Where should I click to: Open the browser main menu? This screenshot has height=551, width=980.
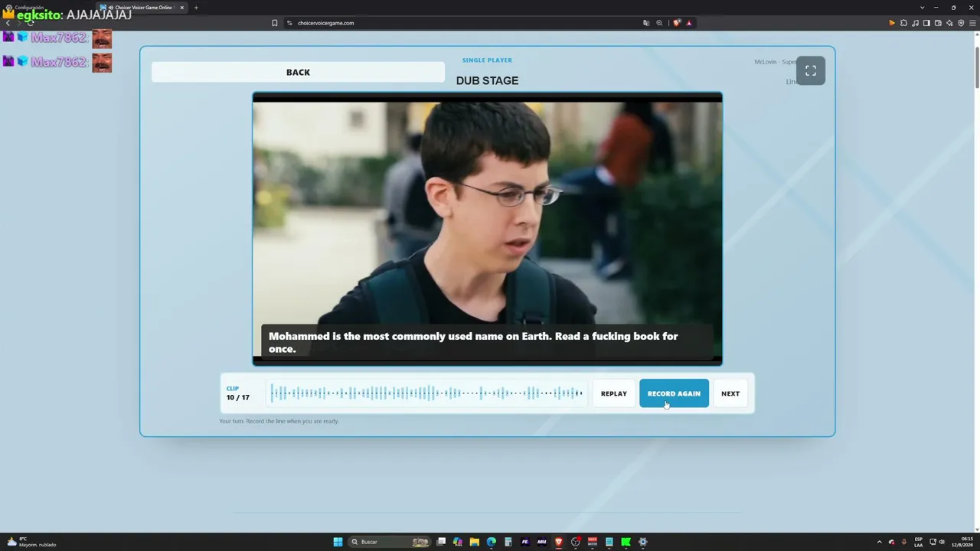(972, 23)
